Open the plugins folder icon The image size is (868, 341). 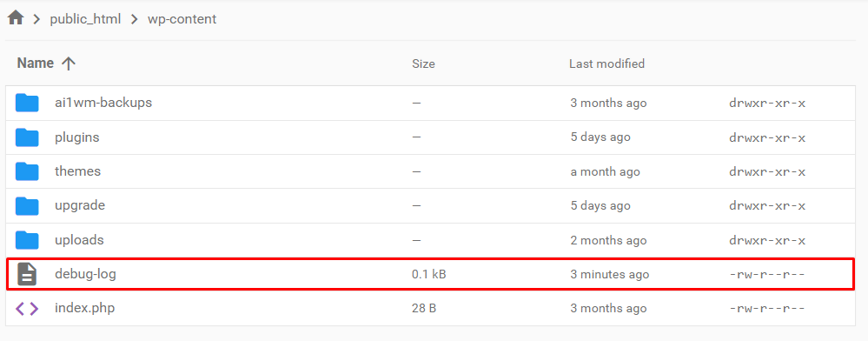pyautogui.click(x=27, y=137)
